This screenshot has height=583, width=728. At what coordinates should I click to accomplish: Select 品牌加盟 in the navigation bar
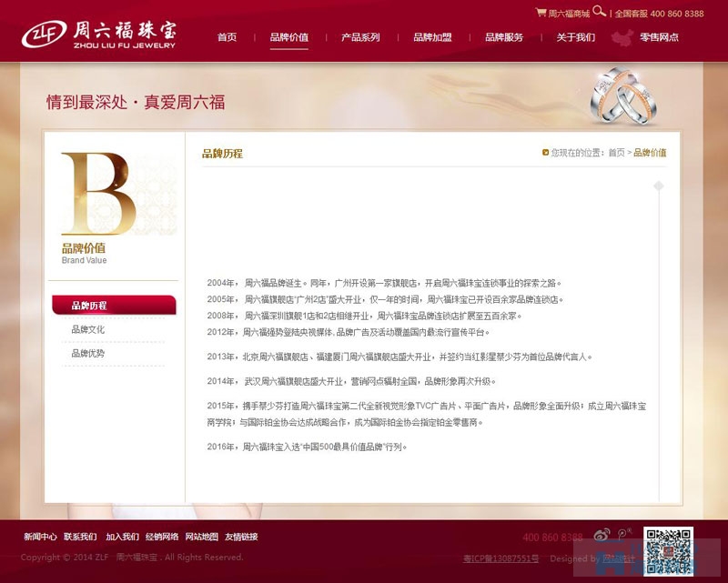[x=432, y=37]
